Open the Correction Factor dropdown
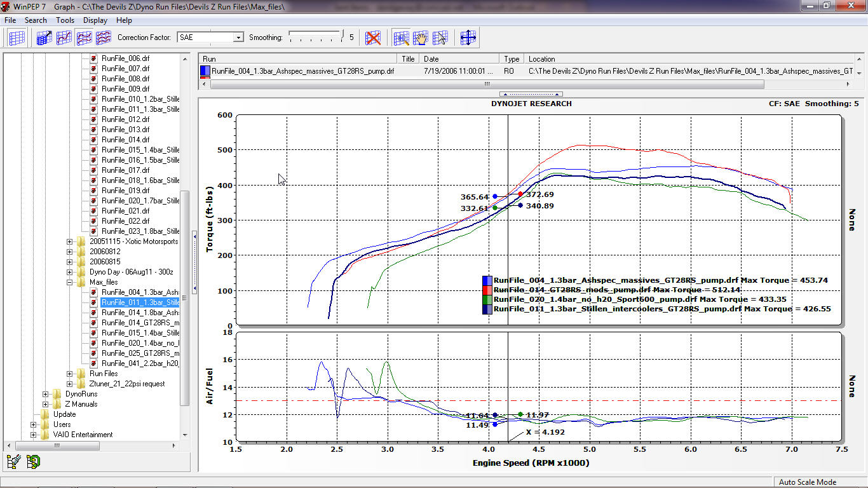The image size is (868, 488). pos(238,37)
